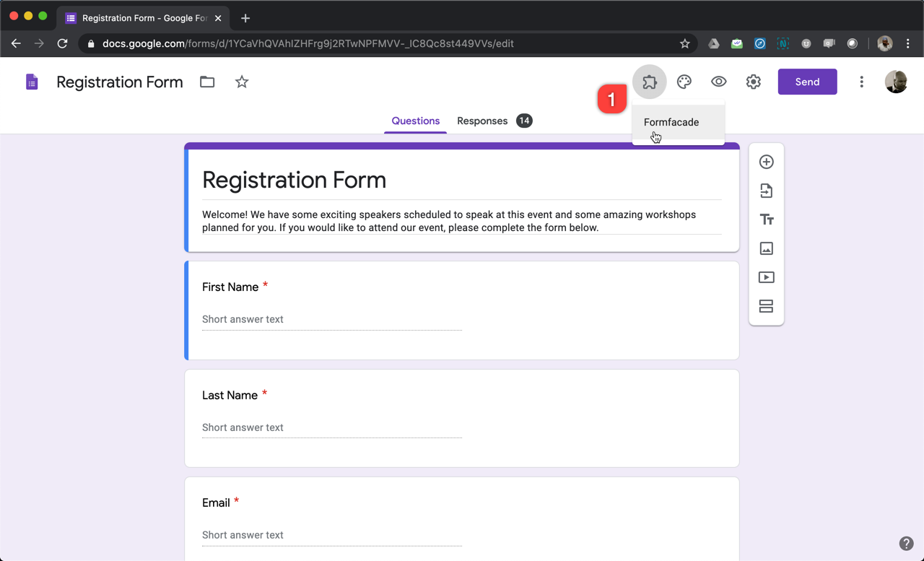Preview the form with eye icon
The height and width of the screenshot is (561, 924).
point(718,82)
